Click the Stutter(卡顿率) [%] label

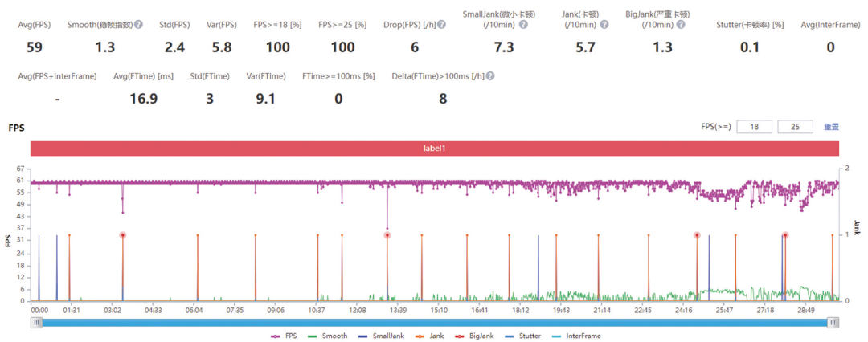[750, 25]
